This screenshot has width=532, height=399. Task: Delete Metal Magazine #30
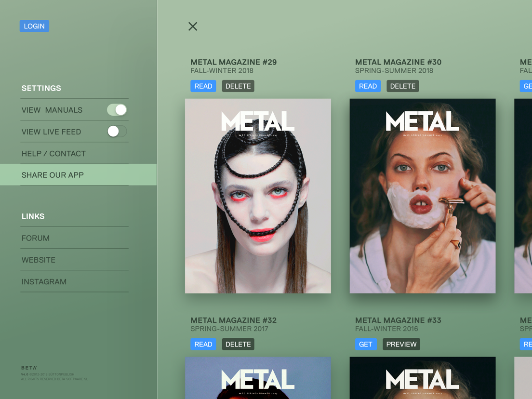click(x=403, y=86)
